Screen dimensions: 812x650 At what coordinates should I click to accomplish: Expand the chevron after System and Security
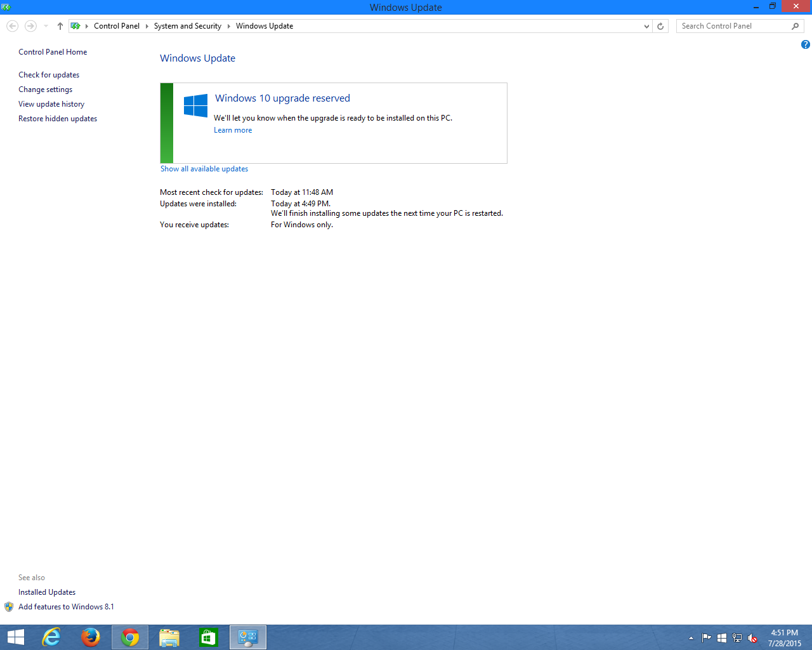tap(228, 26)
